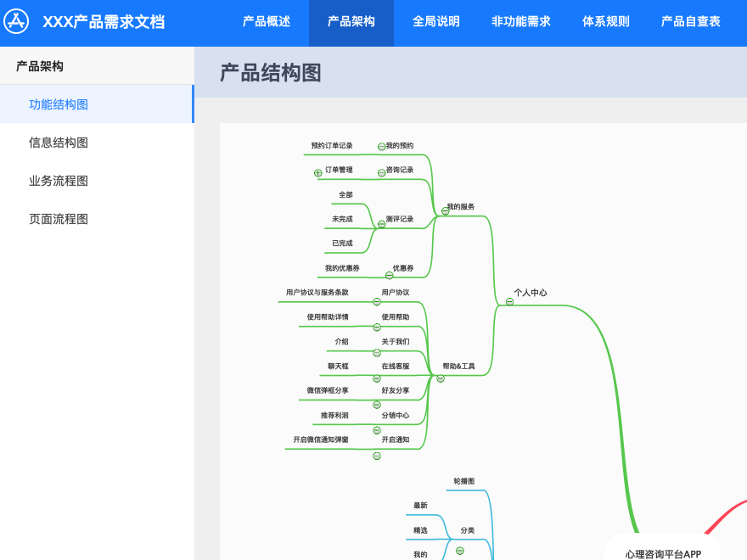Screen dimensions: 747x560
Task: Switch to the 产品架构 tab
Action: 351,21
